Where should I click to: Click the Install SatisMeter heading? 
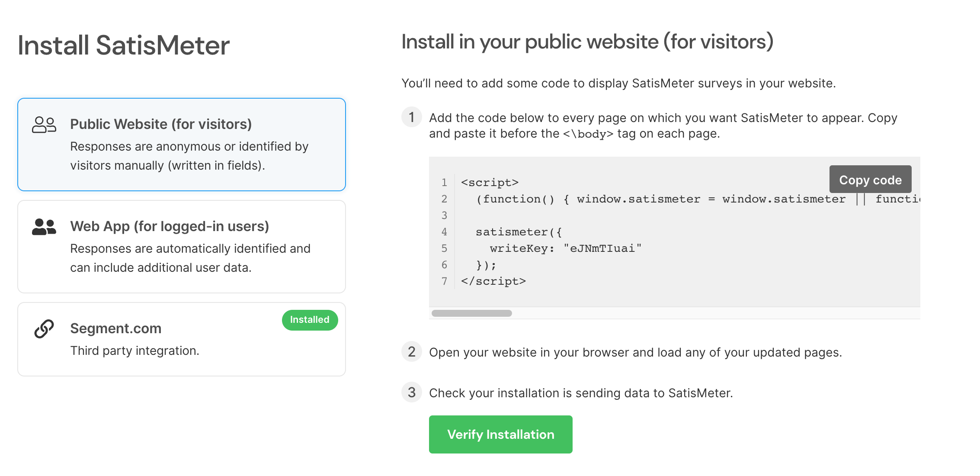tap(124, 45)
